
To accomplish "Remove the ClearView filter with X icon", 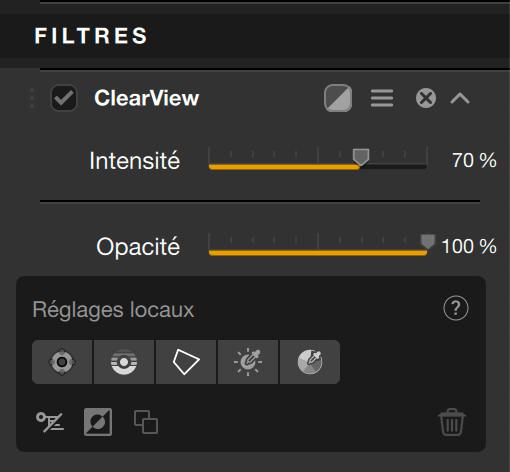I will [x=426, y=98].
